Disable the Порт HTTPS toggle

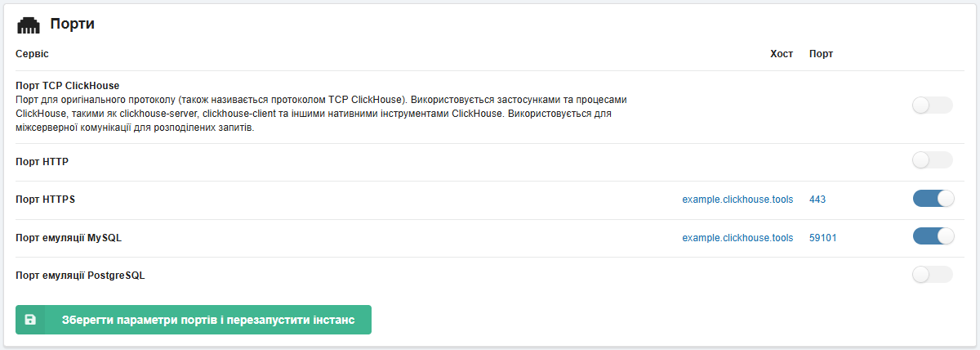tap(933, 199)
